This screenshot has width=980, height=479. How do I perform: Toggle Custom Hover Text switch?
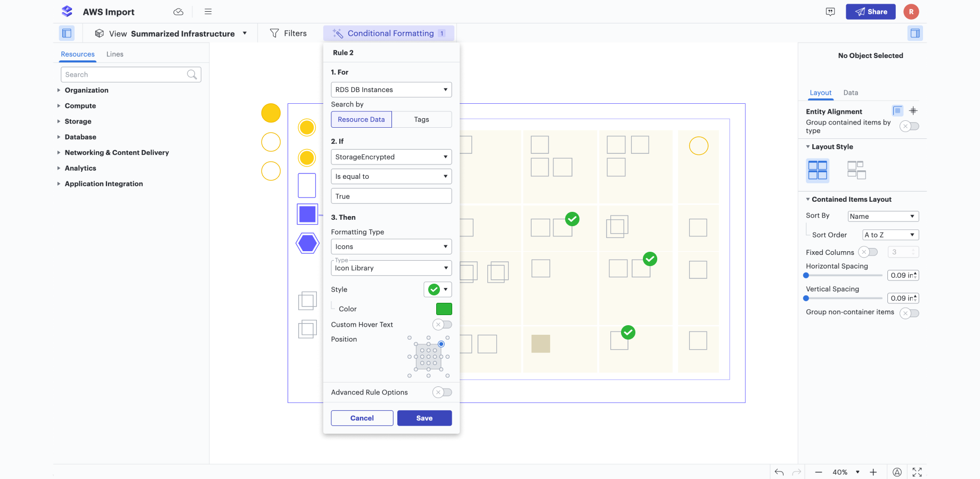point(442,325)
